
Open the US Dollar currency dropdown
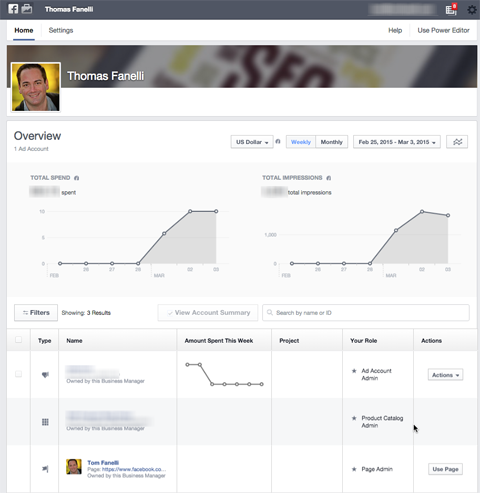tap(252, 142)
